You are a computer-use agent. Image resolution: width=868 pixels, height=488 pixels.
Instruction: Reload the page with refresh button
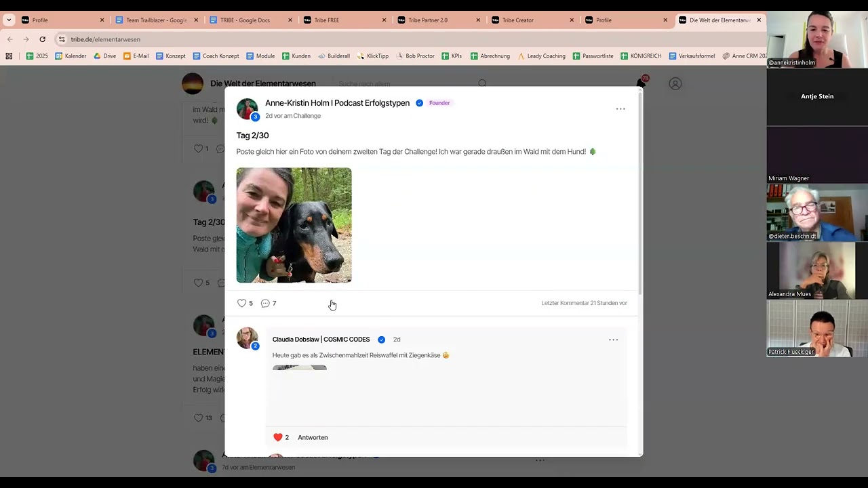(42, 39)
